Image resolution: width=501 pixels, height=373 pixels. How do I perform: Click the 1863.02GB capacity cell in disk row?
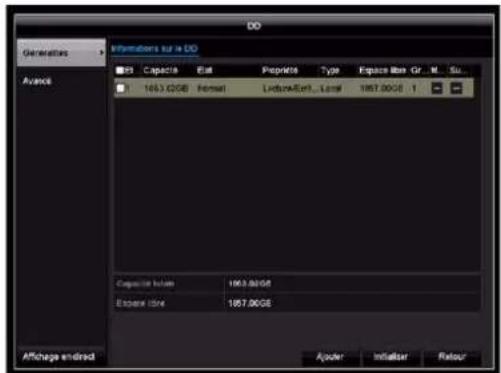coord(166,88)
